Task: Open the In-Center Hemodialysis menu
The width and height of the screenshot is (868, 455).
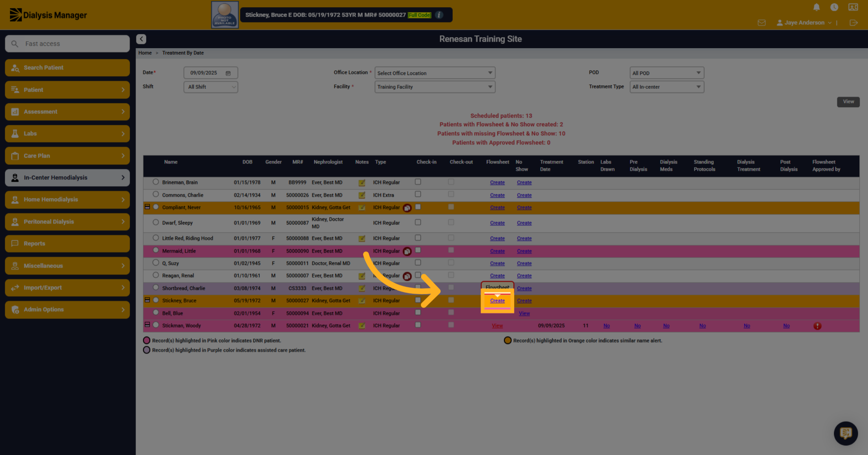Action: tap(67, 178)
